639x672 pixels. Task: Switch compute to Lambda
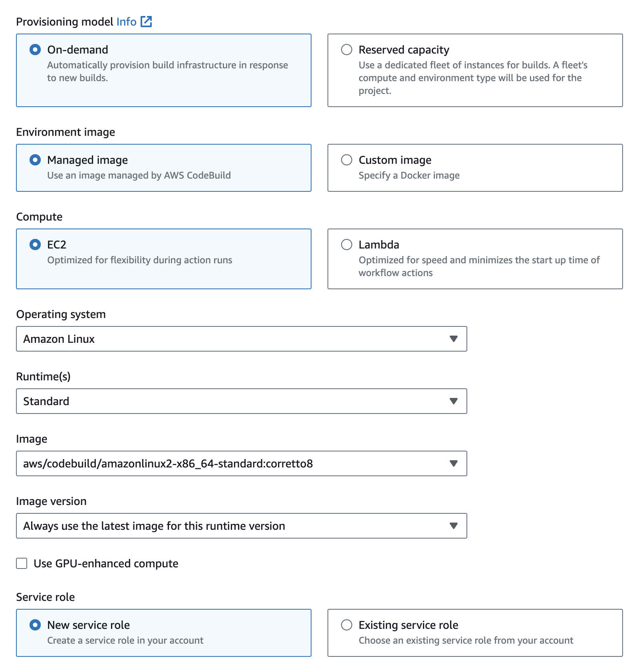(347, 245)
